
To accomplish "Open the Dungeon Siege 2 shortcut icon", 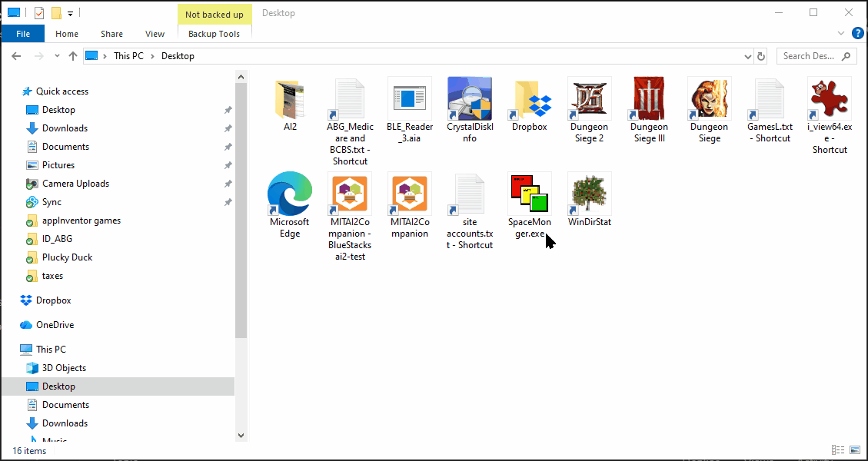I will click(589, 98).
